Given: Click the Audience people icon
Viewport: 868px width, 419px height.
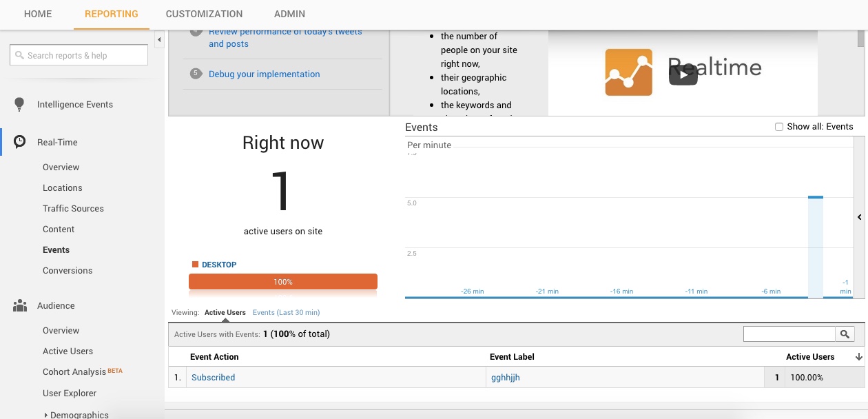Looking at the screenshot, I should [20, 305].
